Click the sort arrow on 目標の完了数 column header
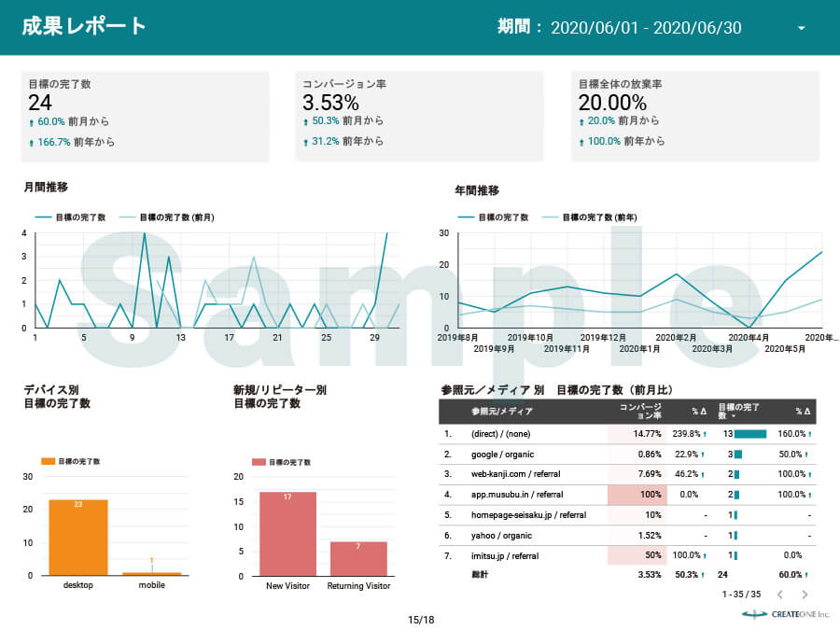Viewport: 840px width, 630px height. click(735, 416)
